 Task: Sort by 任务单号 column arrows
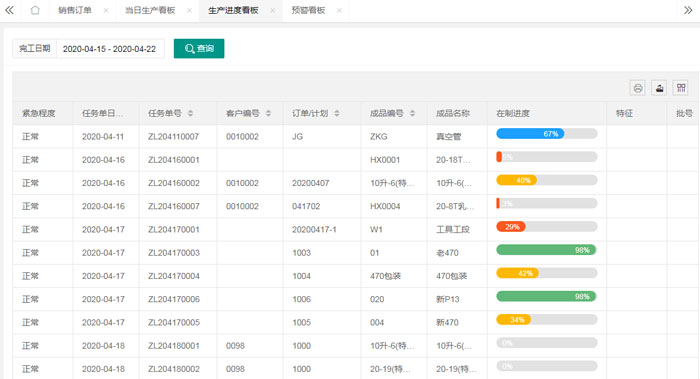(x=191, y=113)
